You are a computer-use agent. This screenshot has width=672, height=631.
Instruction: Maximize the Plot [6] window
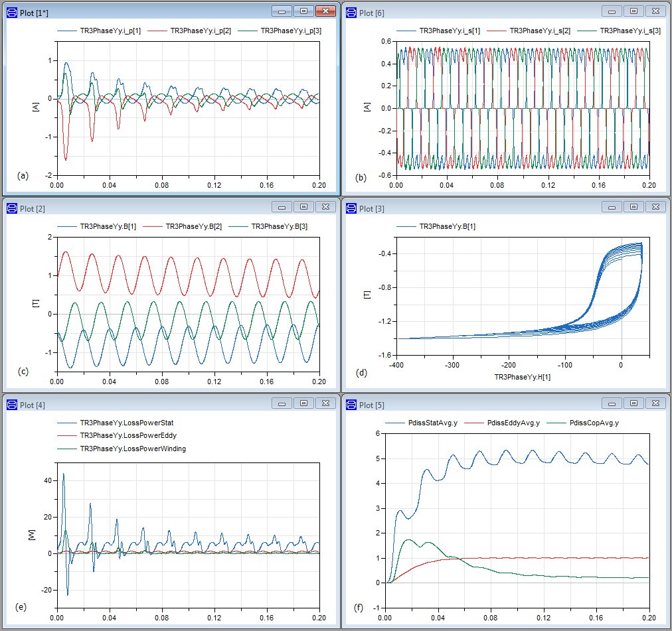coord(633,11)
